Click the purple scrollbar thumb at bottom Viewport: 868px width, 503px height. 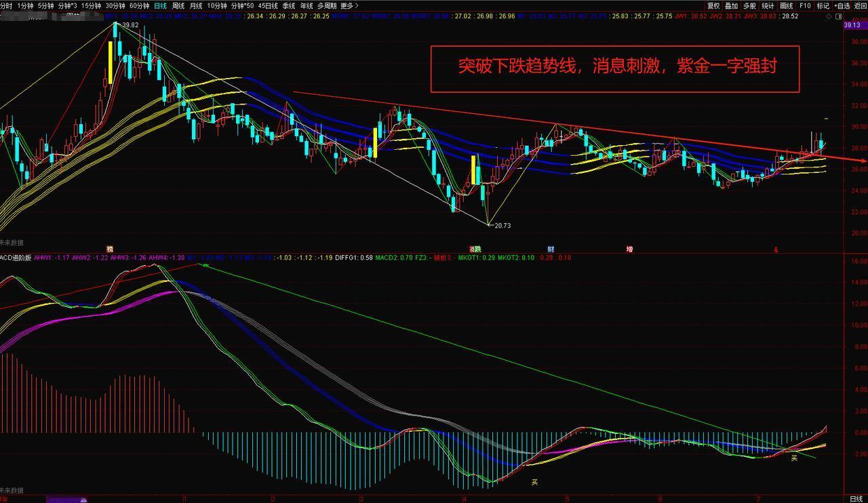click(66, 500)
